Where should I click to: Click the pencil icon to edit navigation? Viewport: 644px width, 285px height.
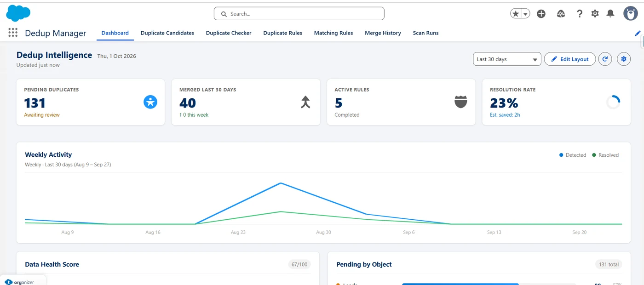638,33
